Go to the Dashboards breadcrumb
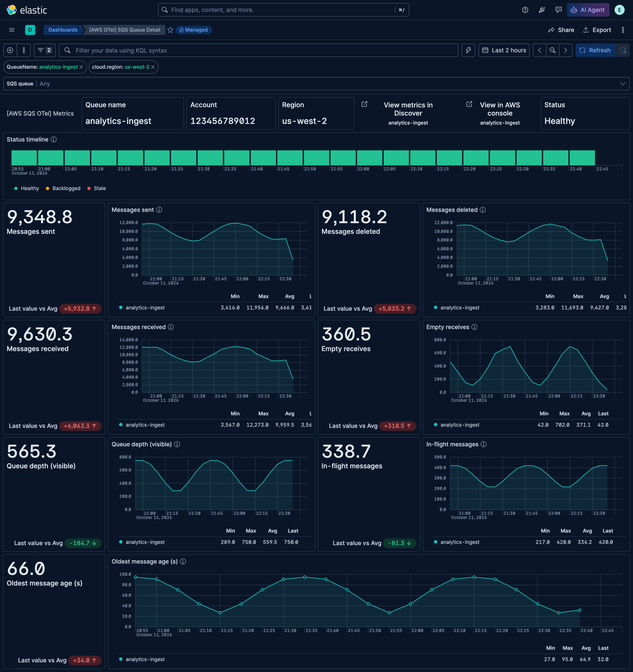 [x=63, y=30]
